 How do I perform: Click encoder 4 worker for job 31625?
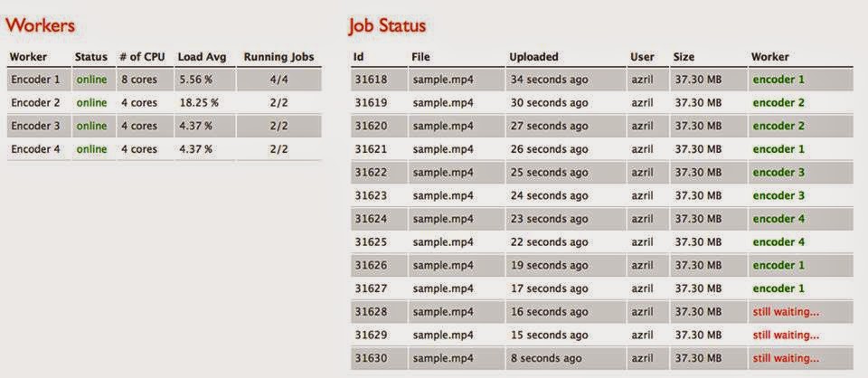click(x=778, y=242)
